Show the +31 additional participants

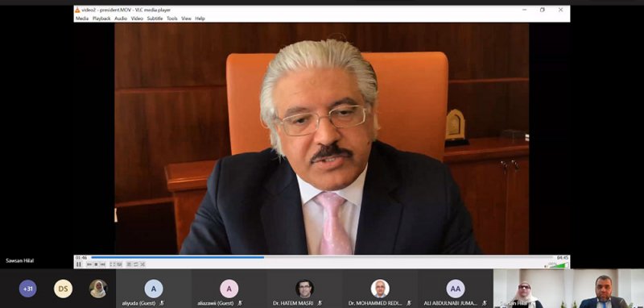pyautogui.click(x=27, y=289)
